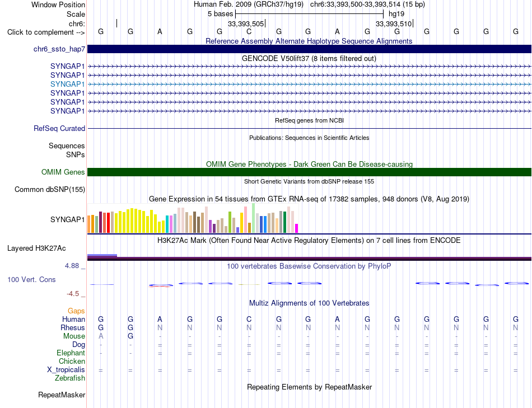Click the chr6_ssto_hap7 dark blue alignment bar

point(309,49)
